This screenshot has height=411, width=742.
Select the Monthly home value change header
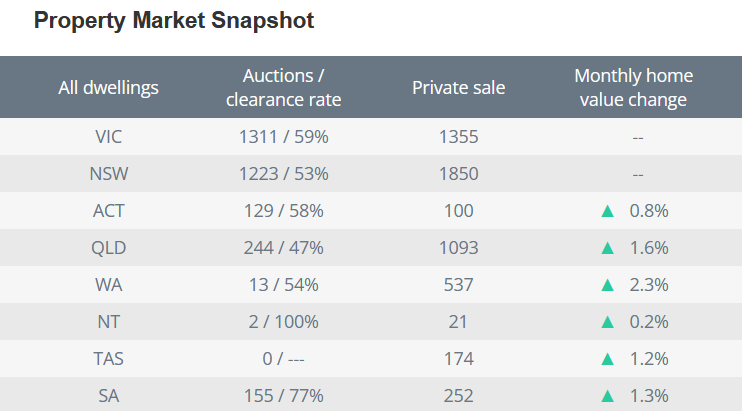633,88
